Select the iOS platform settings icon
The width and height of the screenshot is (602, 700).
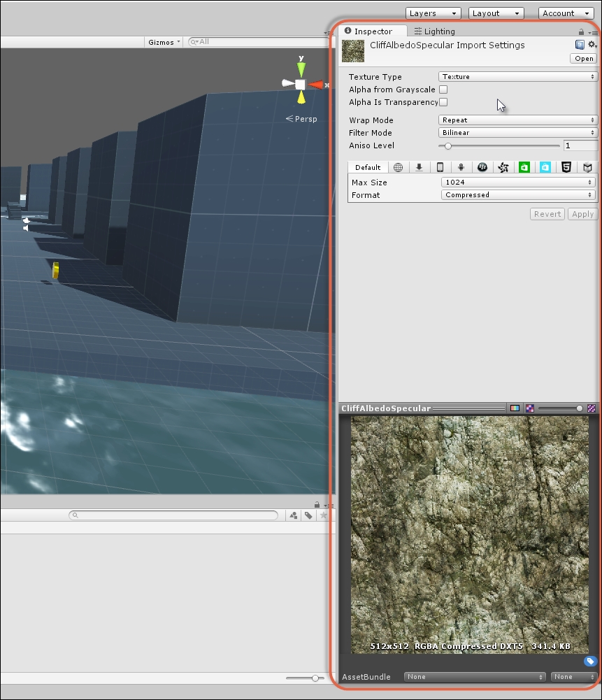[x=440, y=167]
